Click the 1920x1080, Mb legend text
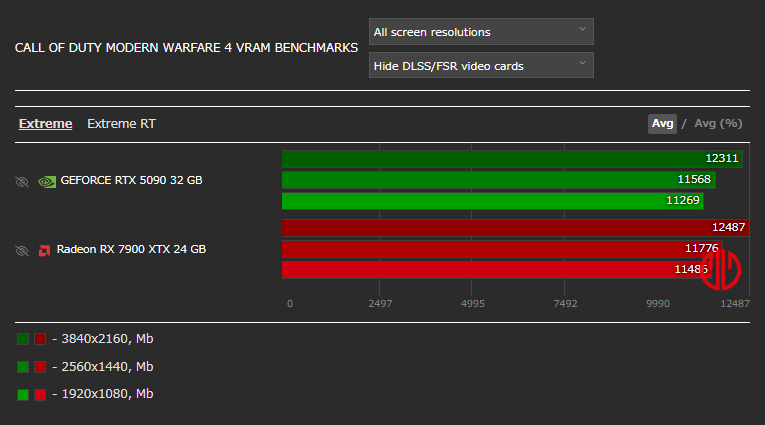This screenshot has height=425, width=765. 107,394
